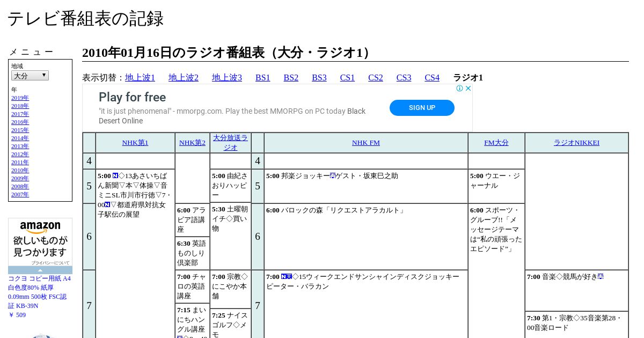Click the 7:00 ウィークエンドサンシャイン program
This screenshot has height=338, width=644.
[x=366, y=304]
